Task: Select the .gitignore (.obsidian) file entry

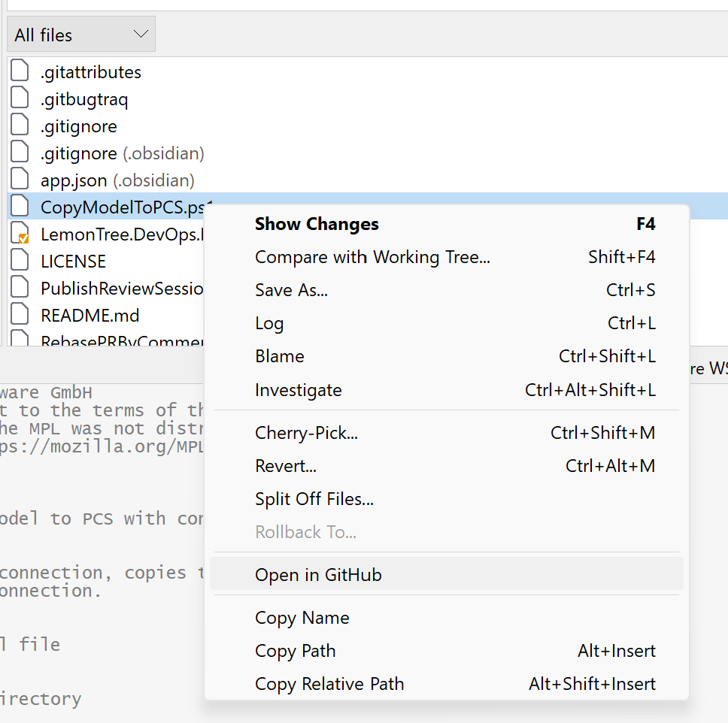Action: [122, 153]
